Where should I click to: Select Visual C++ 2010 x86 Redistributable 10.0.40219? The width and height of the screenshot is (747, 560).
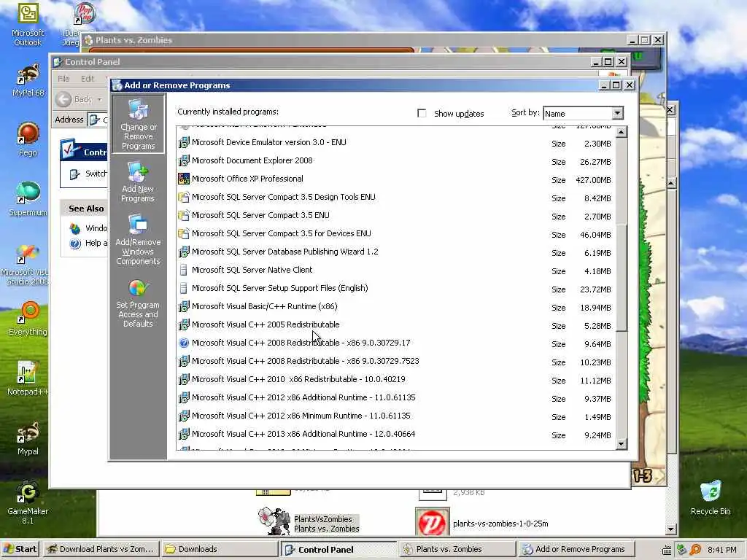[x=395, y=379]
